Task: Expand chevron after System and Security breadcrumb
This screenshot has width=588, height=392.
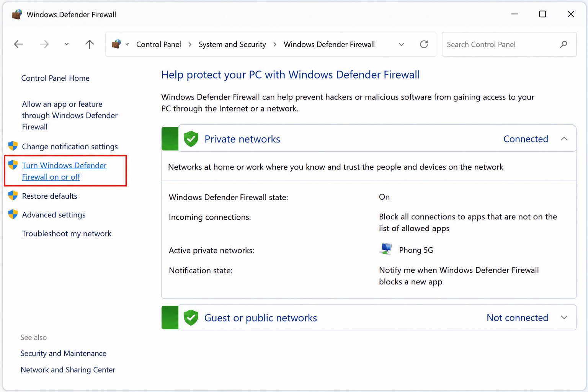Action: [275, 44]
